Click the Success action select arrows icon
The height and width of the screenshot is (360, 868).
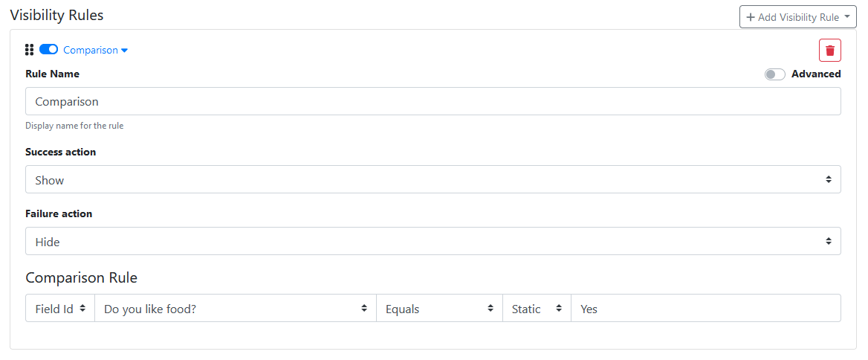coord(828,180)
